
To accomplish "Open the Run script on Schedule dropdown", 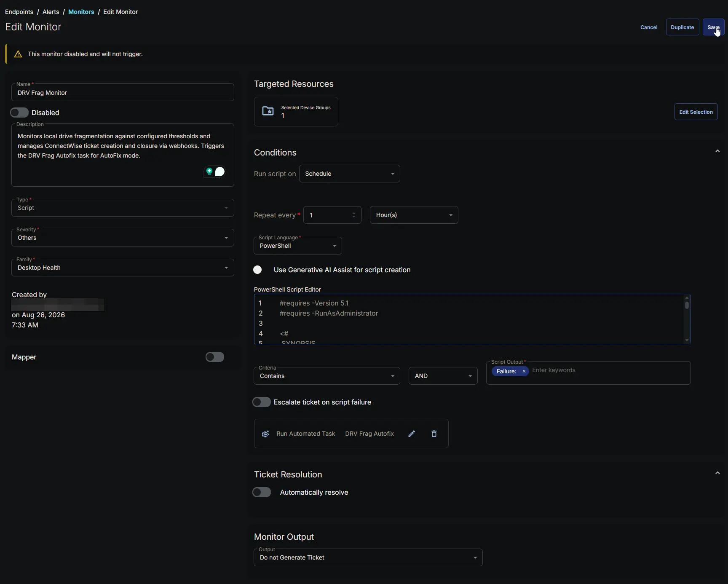I will [x=350, y=174].
